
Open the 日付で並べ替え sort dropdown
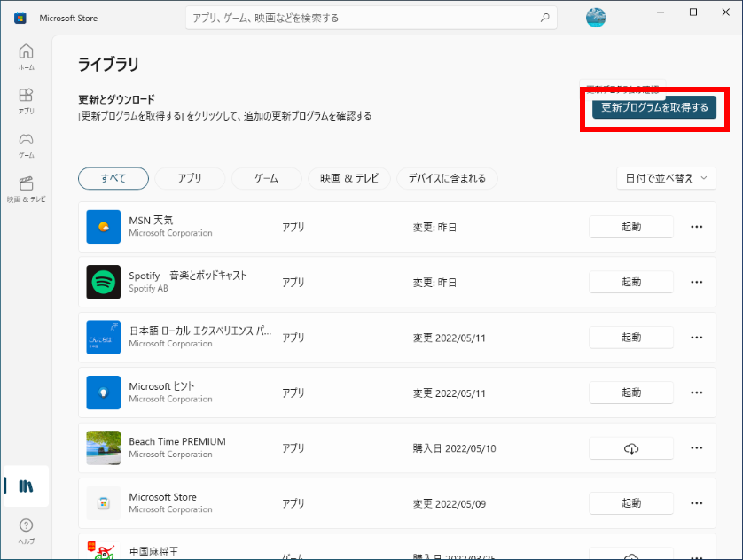pyautogui.click(x=666, y=178)
